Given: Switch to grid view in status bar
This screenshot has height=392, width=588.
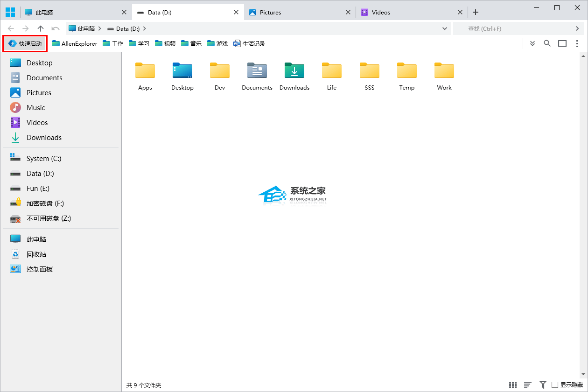Looking at the screenshot, I should pos(513,385).
